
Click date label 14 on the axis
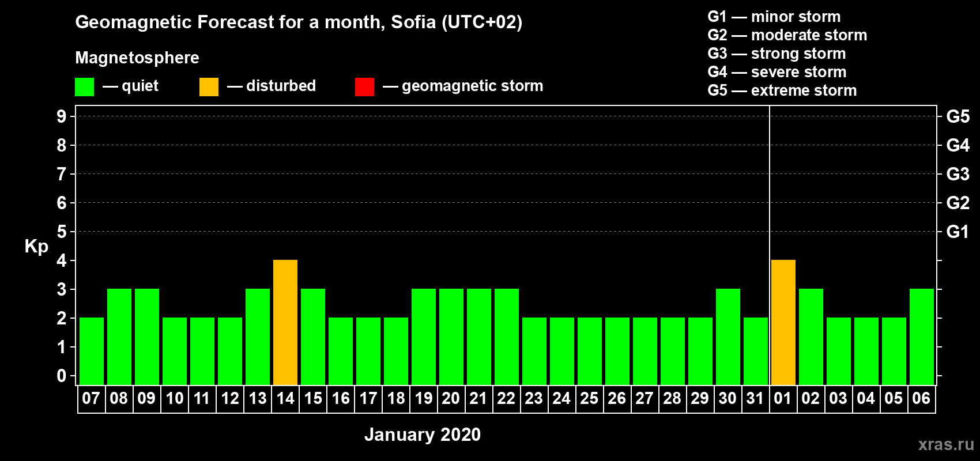pyautogui.click(x=285, y=398)
